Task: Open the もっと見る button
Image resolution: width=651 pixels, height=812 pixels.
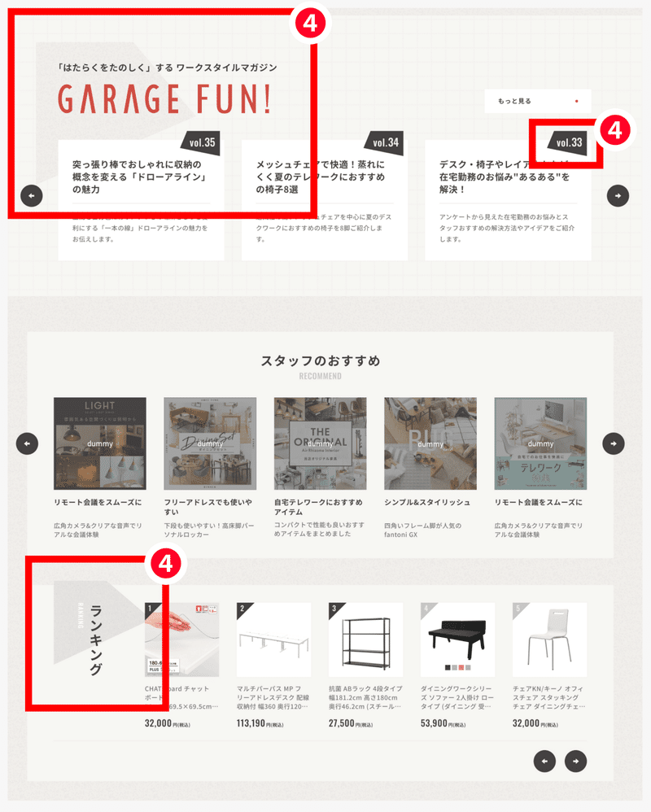Action: pos(538,101)
